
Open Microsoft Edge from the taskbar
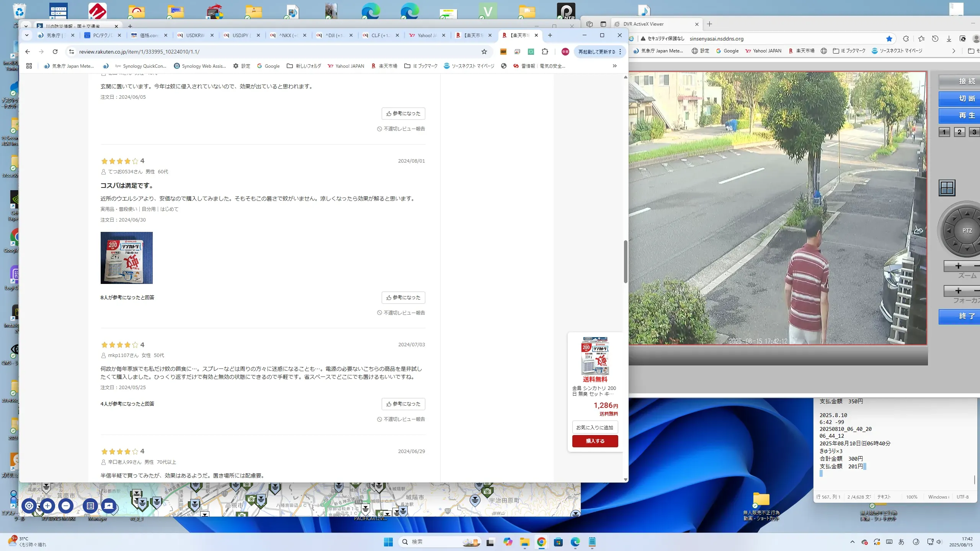[x=575, y=542]
